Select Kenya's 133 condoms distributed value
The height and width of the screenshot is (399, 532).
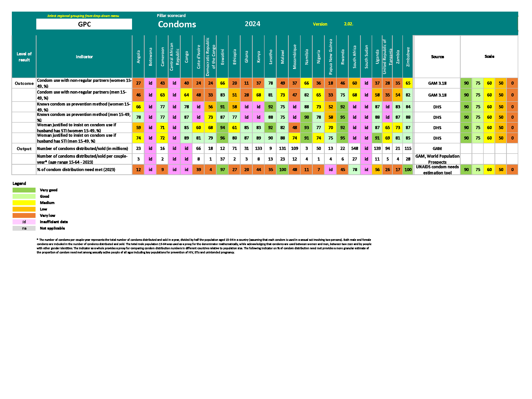[x=259, y=148]
